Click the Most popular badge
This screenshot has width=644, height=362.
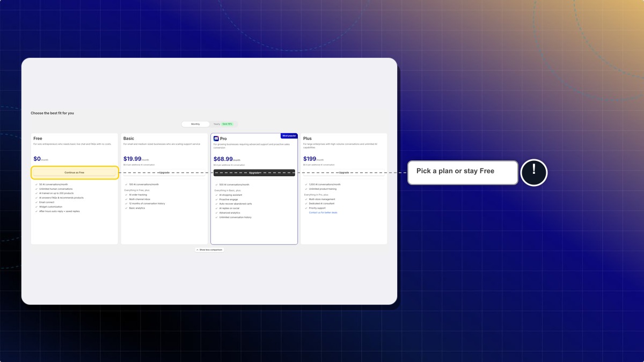[289, 136]
